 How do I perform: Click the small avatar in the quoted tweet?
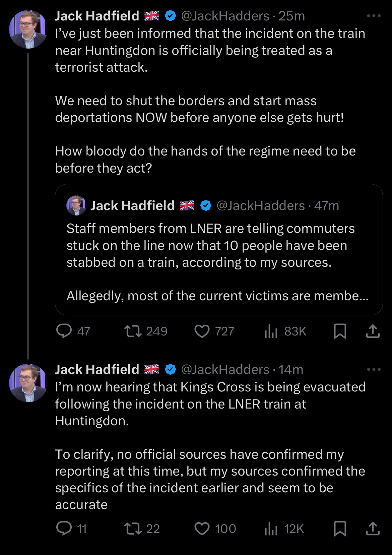tap(76, 205)
